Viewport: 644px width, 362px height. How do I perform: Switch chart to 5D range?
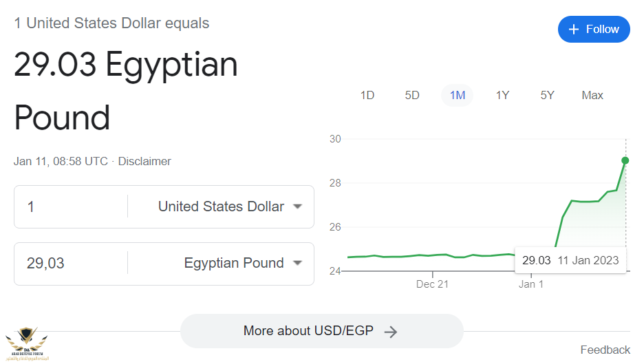coord(412,96)
